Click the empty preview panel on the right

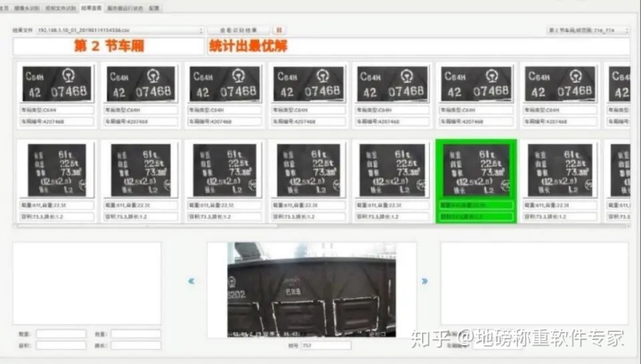click(534, 284)
